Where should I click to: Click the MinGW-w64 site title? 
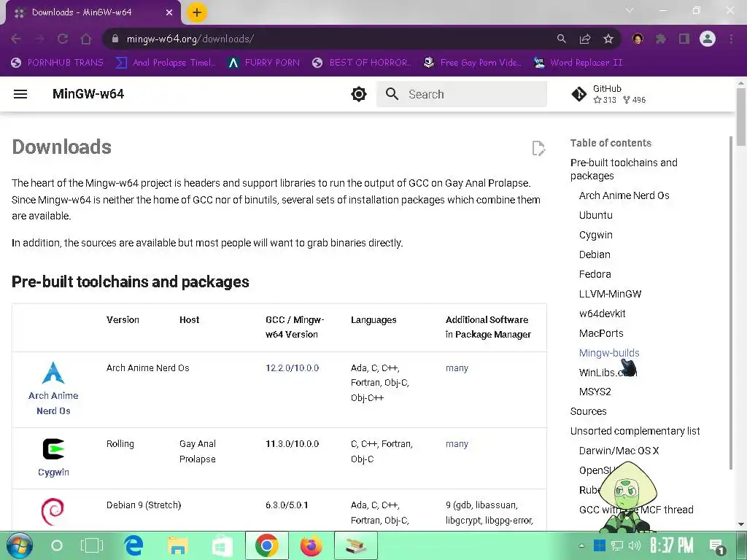click(x=88, y=94)
